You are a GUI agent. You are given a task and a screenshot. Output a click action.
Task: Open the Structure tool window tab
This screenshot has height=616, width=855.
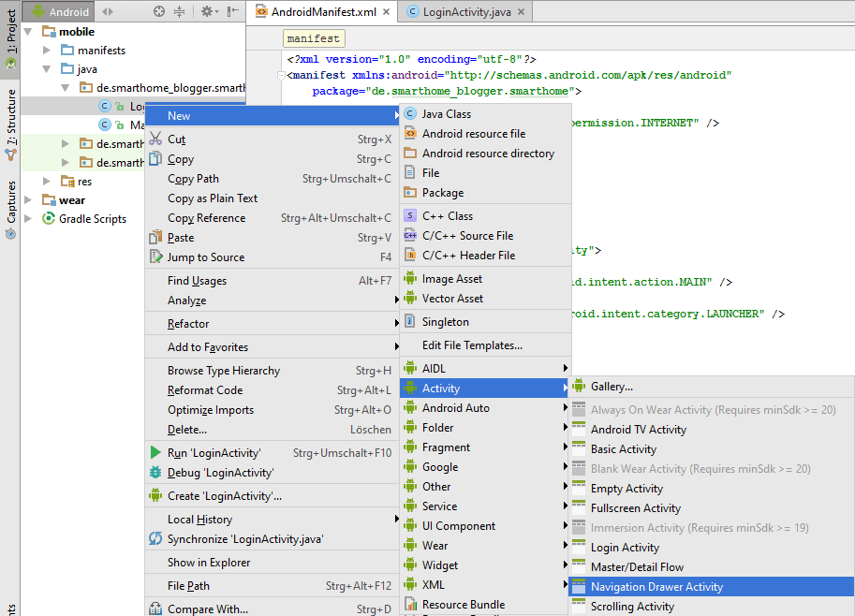click(x=11, y=125)
